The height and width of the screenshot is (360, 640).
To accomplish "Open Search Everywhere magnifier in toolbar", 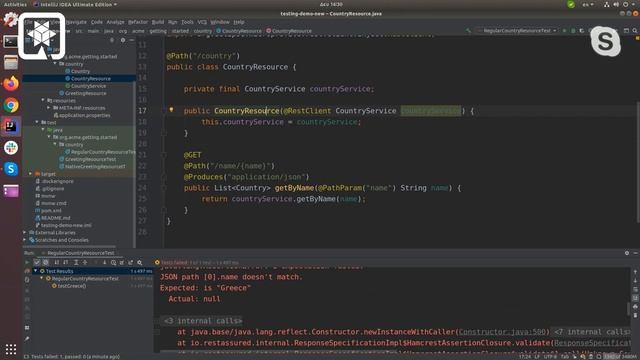I will click(x=635, y=31).
